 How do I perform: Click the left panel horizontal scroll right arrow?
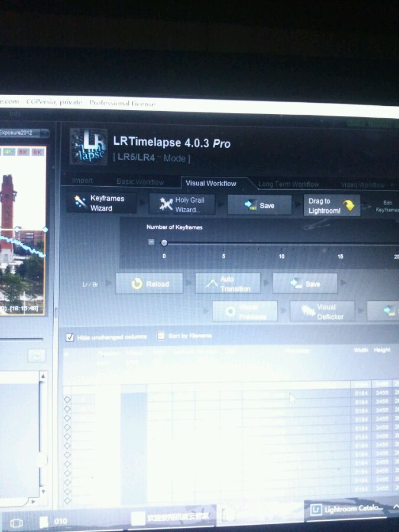tap(33, 501)
